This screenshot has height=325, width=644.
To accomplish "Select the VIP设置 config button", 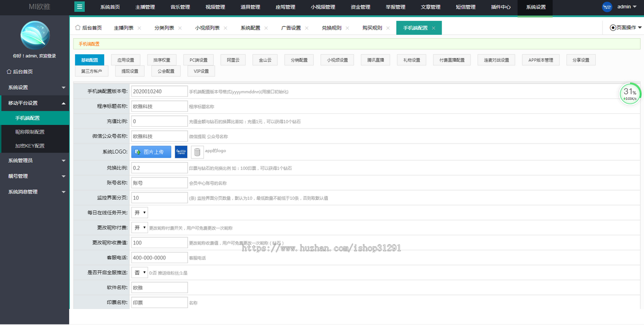I will coord(201,71).
